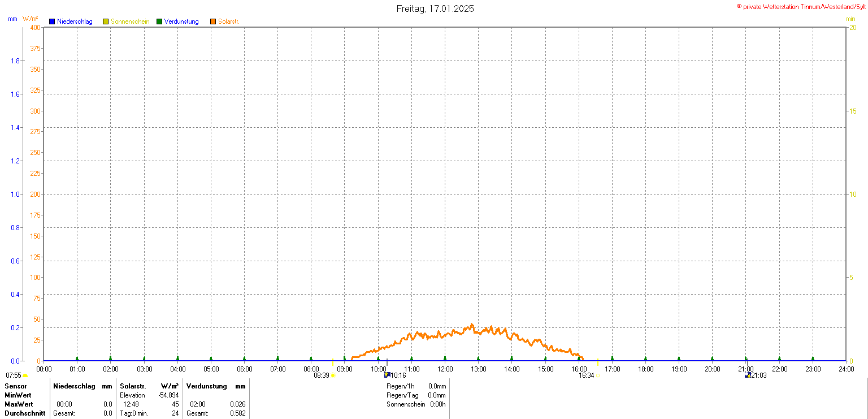Click the sunset marker beside 16:34
The image size is (868, 419).
[598, 375]
